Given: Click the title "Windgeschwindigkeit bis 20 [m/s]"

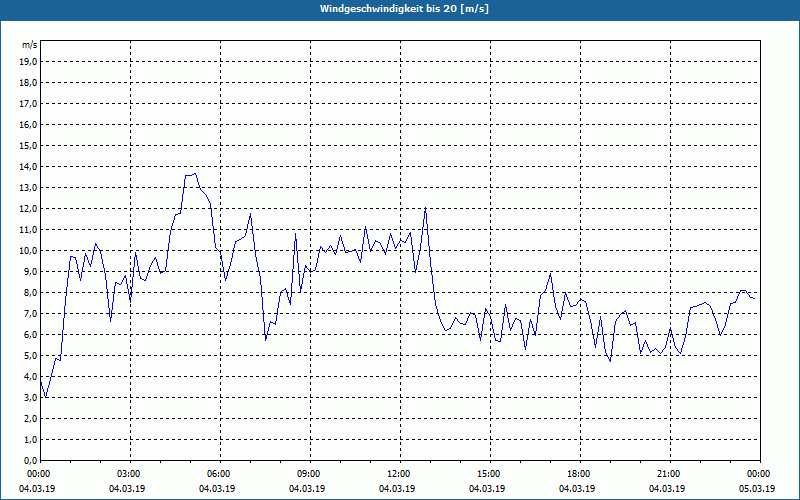Looking at the screenshot, I should [x=404, y=9].
